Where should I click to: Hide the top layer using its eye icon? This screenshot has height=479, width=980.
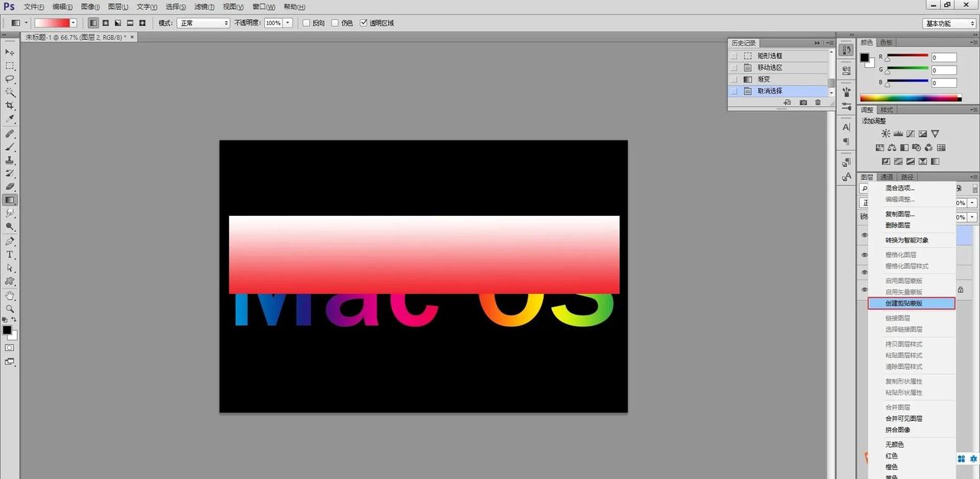click(x=864, y=236)
